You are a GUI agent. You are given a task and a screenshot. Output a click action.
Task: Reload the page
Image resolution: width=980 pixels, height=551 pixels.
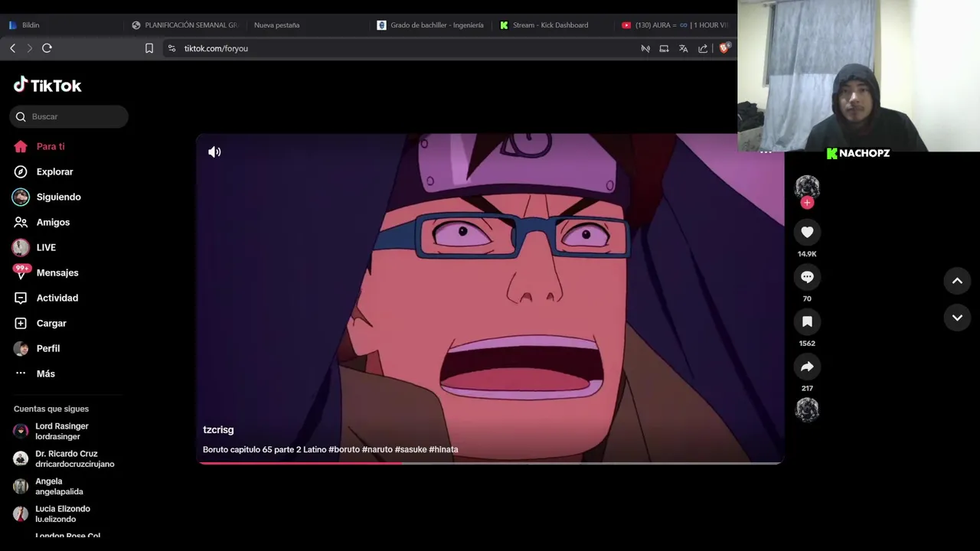tap(47, 48)
